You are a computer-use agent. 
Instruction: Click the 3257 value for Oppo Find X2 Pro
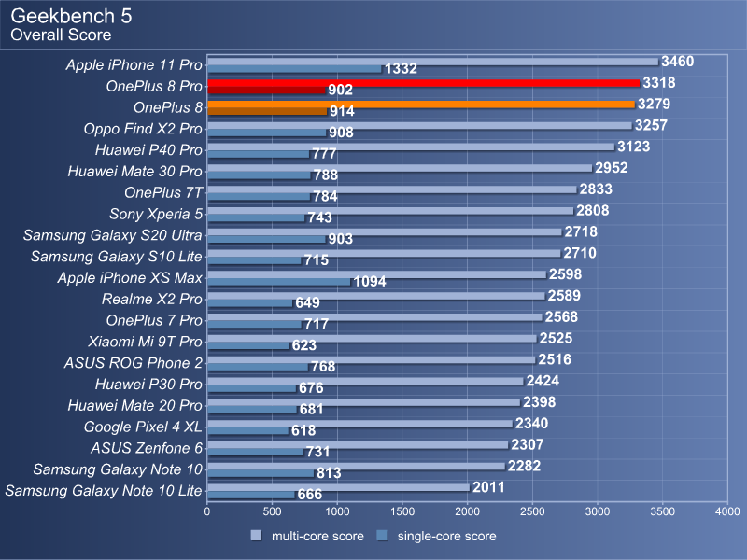(x=651, y=125)
